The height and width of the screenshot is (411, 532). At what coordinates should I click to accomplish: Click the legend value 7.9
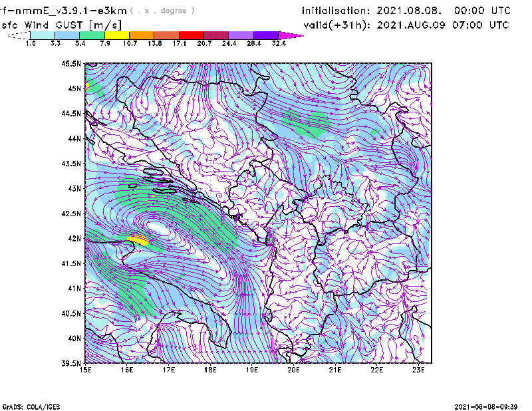click(105, 43)
